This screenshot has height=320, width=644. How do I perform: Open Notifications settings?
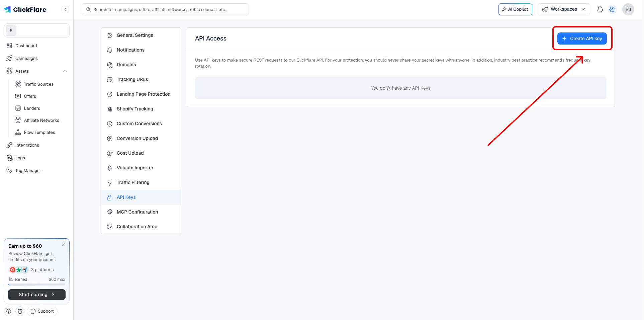[x=141, y=50]
